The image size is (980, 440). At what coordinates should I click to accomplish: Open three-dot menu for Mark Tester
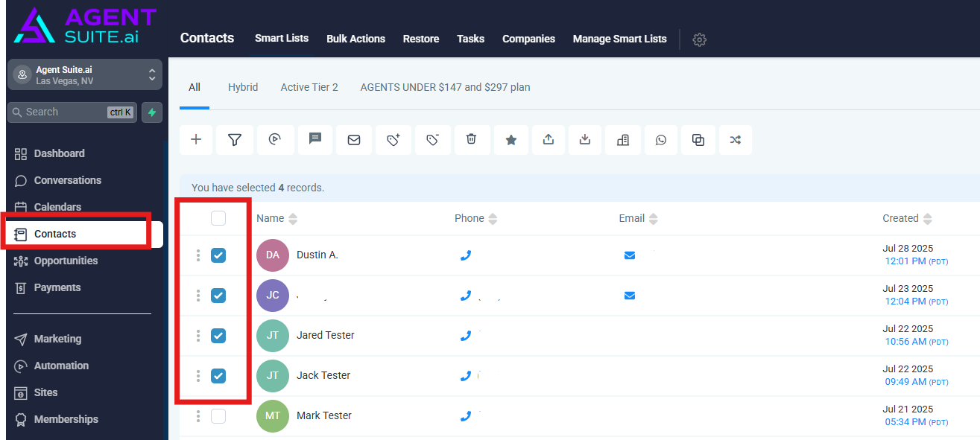click(198, 416)
